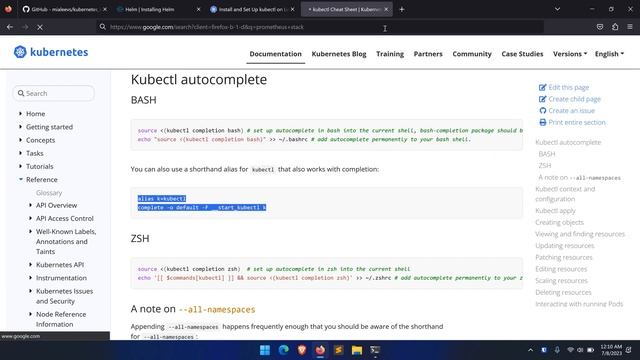The image size is (640, 360).
Task: Click the docs Search field
Action: point(54,93)
